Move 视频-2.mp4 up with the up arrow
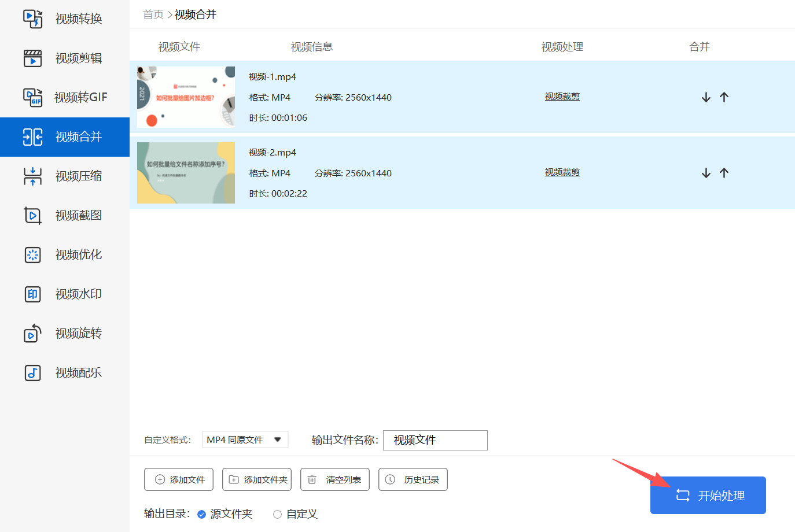 [724, 173]
